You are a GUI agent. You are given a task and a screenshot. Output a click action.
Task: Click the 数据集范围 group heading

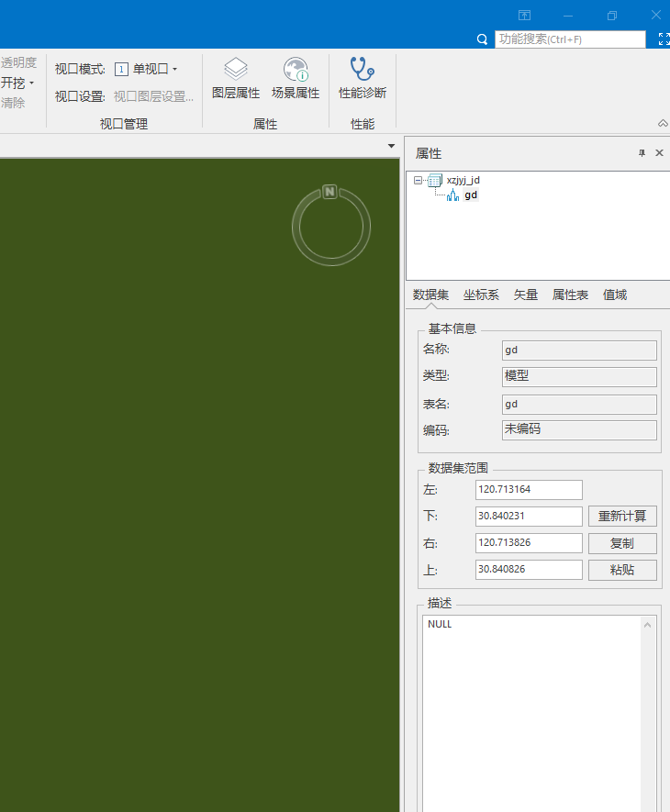pos(458,468)
